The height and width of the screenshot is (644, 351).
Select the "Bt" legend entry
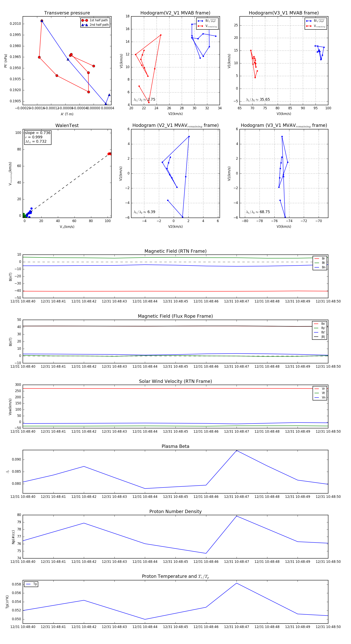click(320, 263)
